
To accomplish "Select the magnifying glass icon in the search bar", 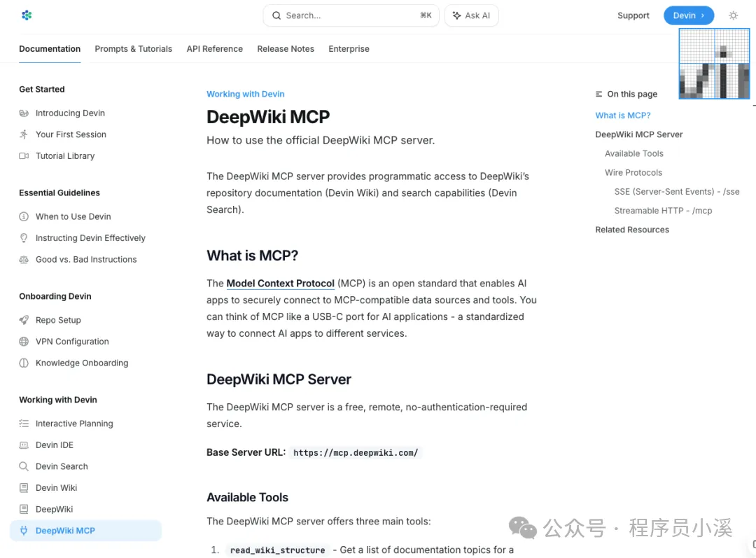I will [276, 15].
